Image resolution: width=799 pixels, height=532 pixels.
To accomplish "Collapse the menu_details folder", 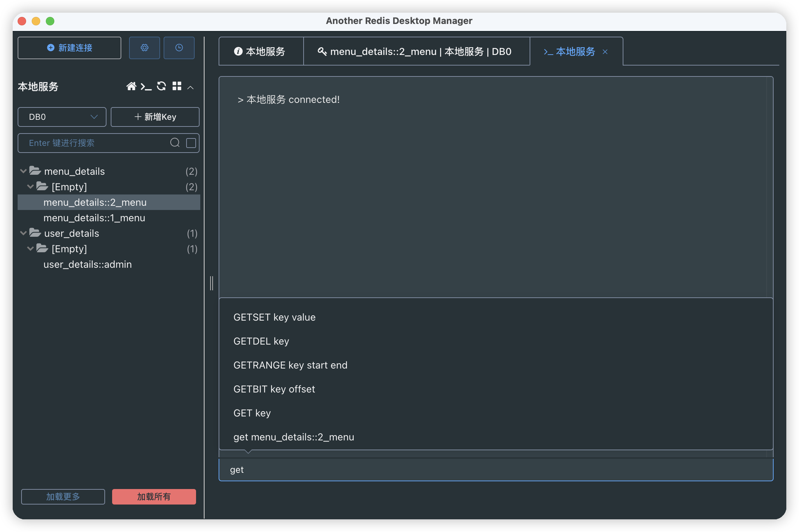I will (x=23, y=171).
